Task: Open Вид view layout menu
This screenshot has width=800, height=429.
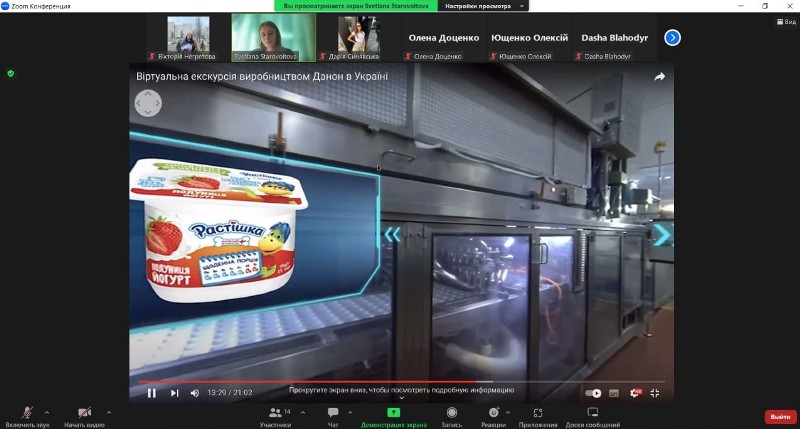Action: (786, 21)
